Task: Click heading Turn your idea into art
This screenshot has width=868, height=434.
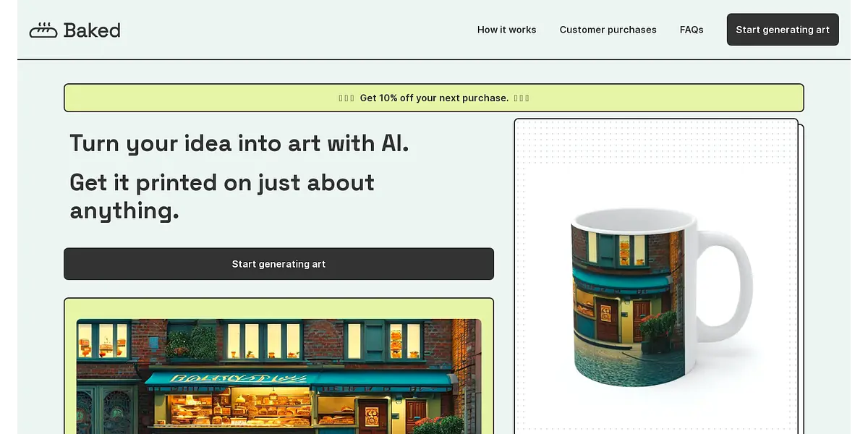Action: (239, 143)
